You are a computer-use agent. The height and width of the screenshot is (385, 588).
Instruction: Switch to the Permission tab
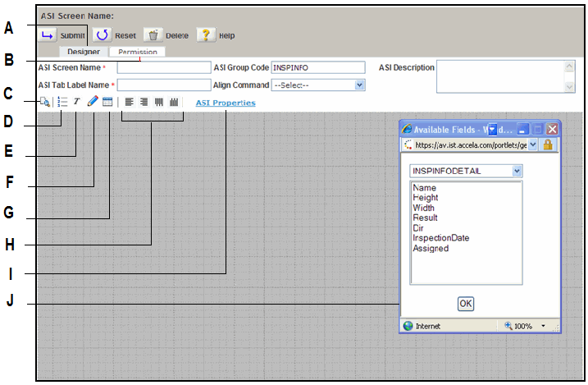tap(136, 52)
